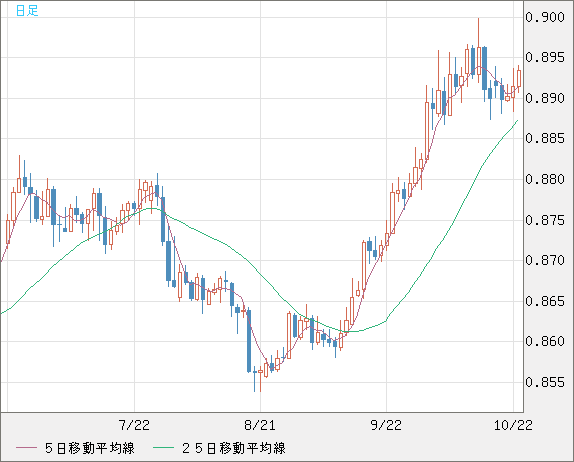Viewport: 574px width, 462px height.
Task: Click the green 25-day average legend line
Action: [x=163, y=448]
